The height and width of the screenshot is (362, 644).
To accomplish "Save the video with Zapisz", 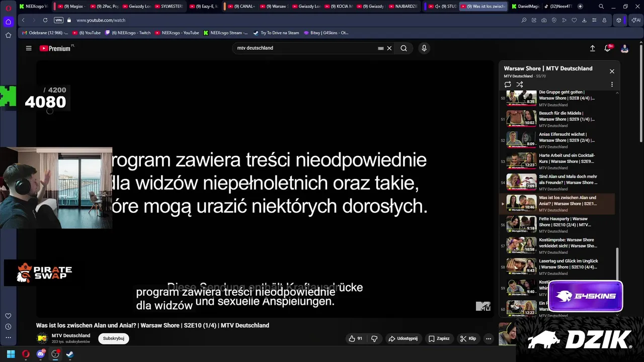I will [x=439, y=339].
